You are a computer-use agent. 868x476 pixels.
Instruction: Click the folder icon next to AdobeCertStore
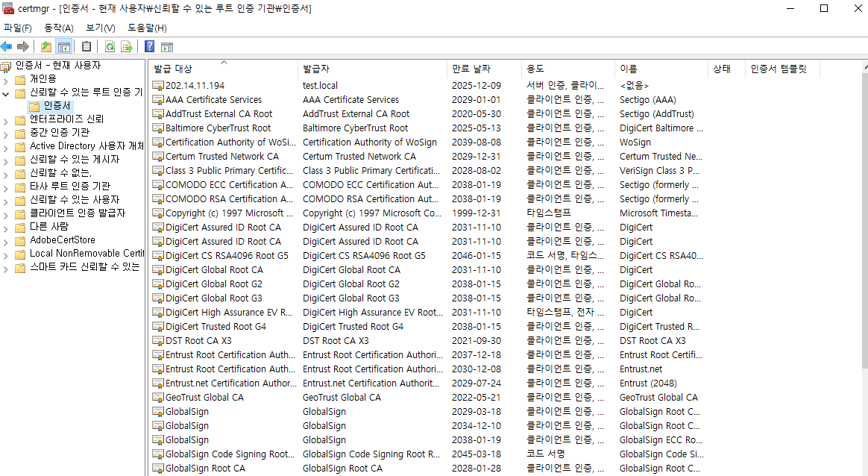tap(20, 240)
